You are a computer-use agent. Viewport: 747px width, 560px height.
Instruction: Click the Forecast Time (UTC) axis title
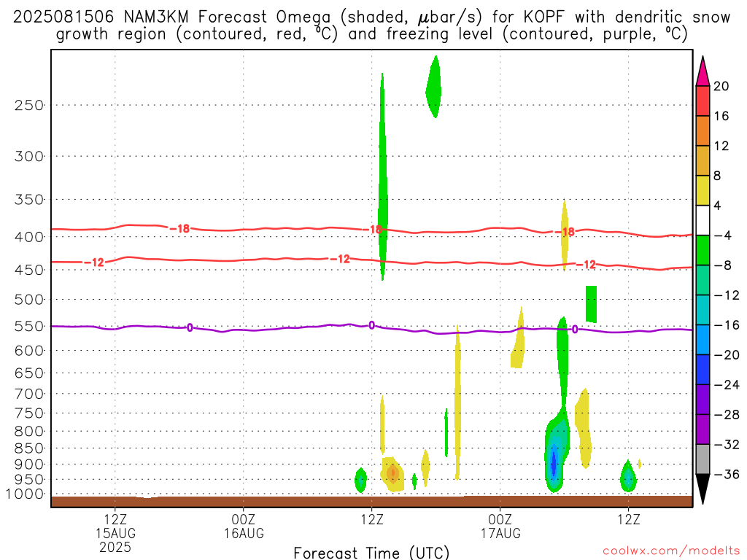371,553
